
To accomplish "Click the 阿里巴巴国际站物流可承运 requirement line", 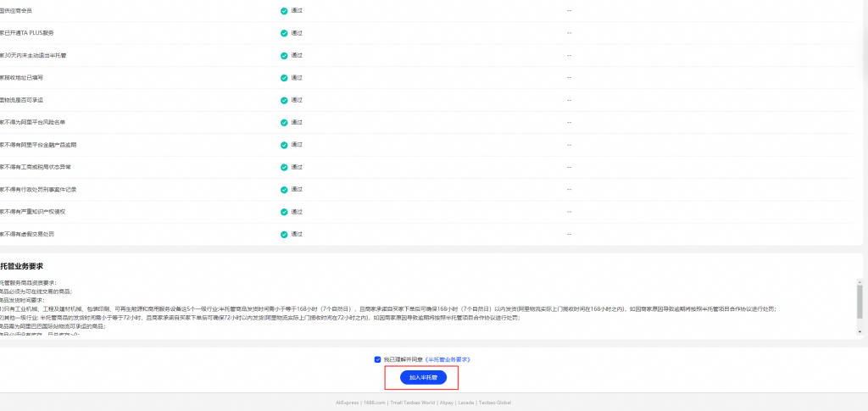I will [x=53, y=327].
